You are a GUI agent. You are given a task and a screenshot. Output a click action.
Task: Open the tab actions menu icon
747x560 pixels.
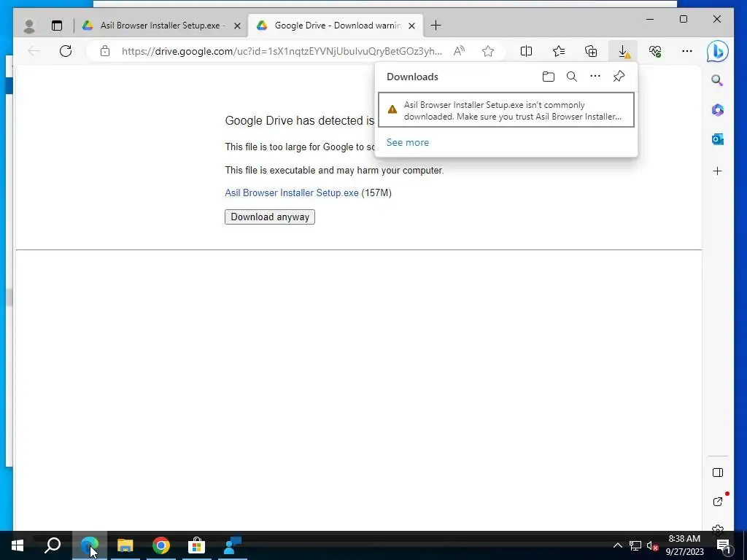pyautogui.click(x=57, y=26)
